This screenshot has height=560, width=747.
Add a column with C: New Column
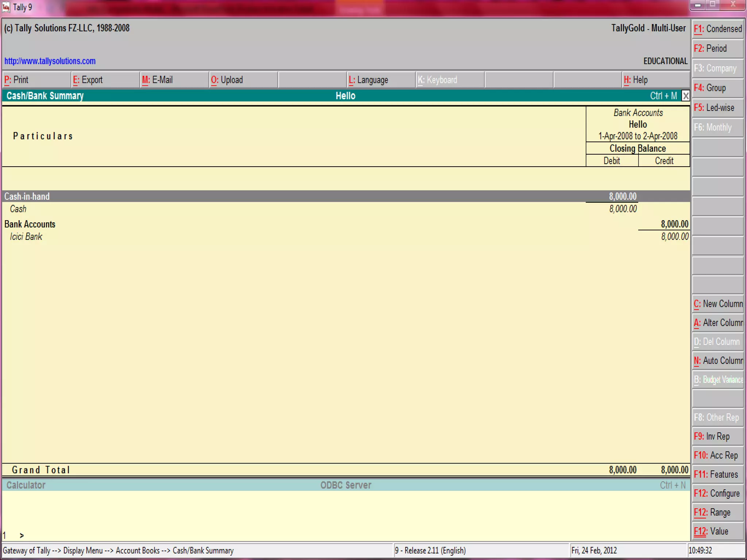(x=718, y=304)
